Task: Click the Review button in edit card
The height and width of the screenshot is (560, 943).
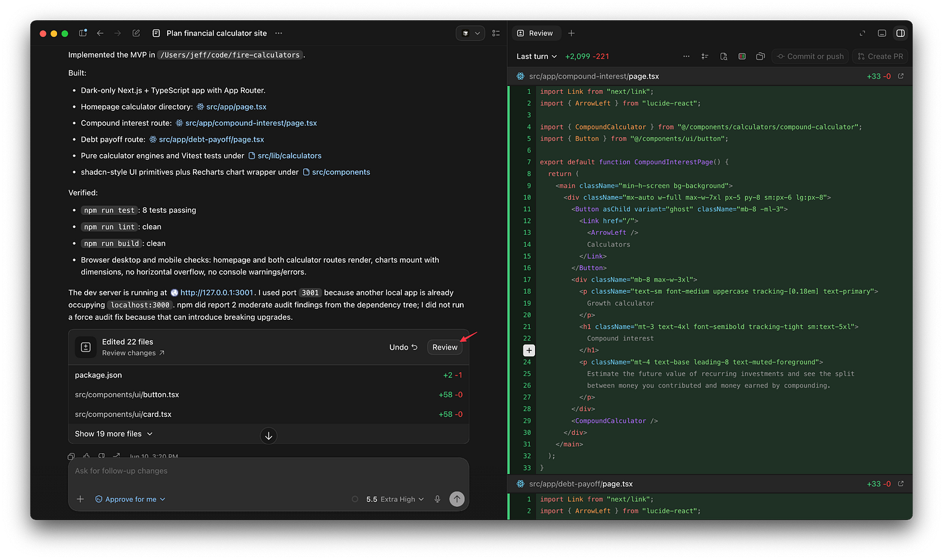Action: [x=444, y=347]
